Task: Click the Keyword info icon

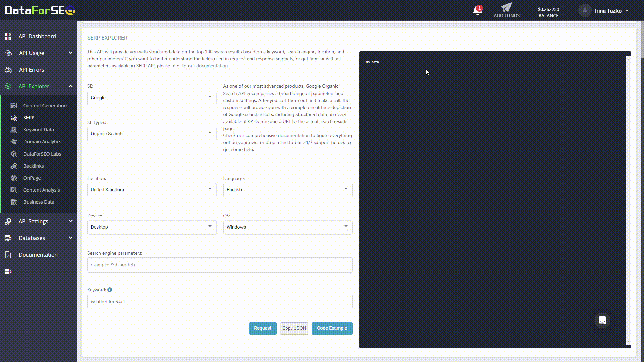Action: pyautogui.click(x=110, y=290)
